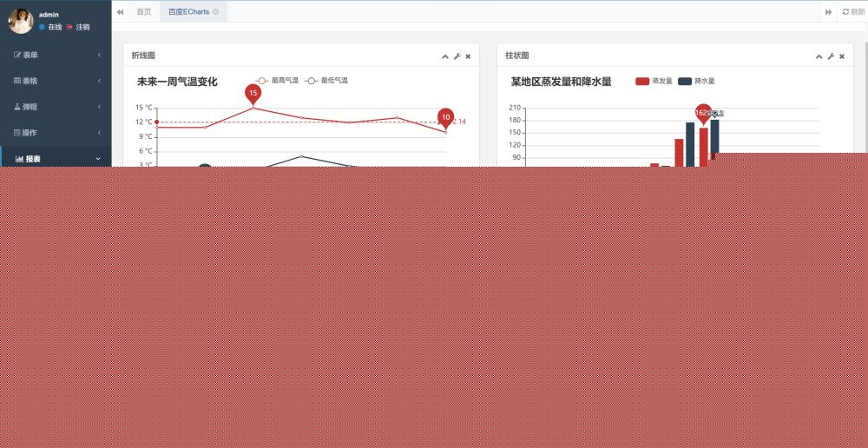Click the admin avatar picture
The height and width of the screenshot is (448, 868).
pyautogui.click(x=21, y=21)
